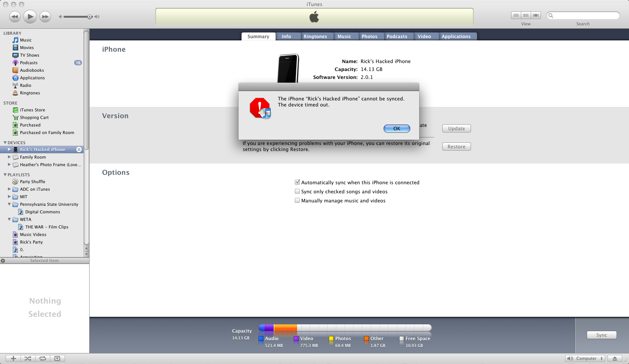Click the Repeat icon at the bottom
Screen dimensions: 629x364
(x=43, y=358)
